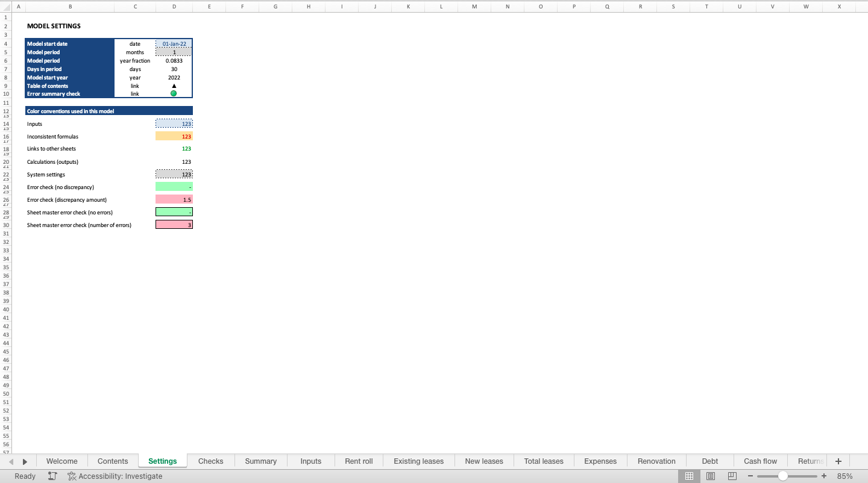
Task: Go to the Cash flow sheet tab
Action: 760,461
